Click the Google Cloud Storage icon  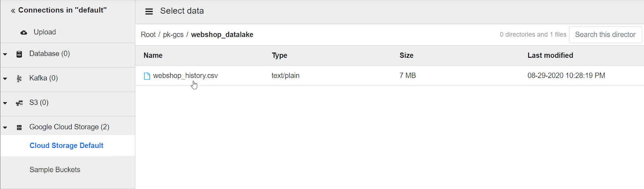point(19,127)
